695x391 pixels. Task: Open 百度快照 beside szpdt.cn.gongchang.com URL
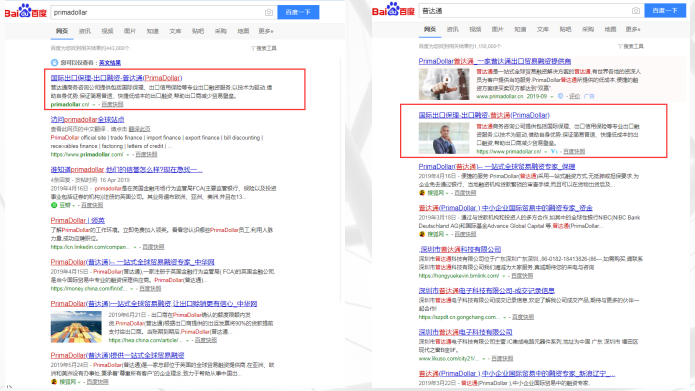coord(523,317)
